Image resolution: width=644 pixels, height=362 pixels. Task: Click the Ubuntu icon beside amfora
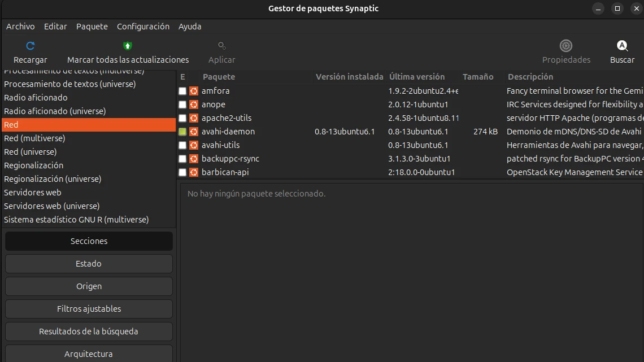click(x=194, y=90)
